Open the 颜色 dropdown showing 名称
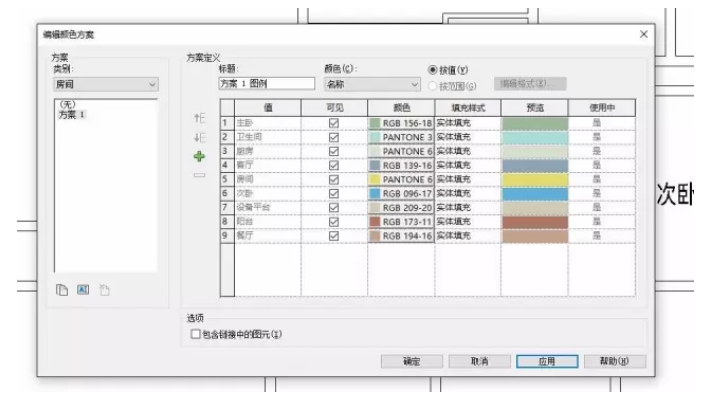Screen dimensions: 706x398 click(372, 84)
